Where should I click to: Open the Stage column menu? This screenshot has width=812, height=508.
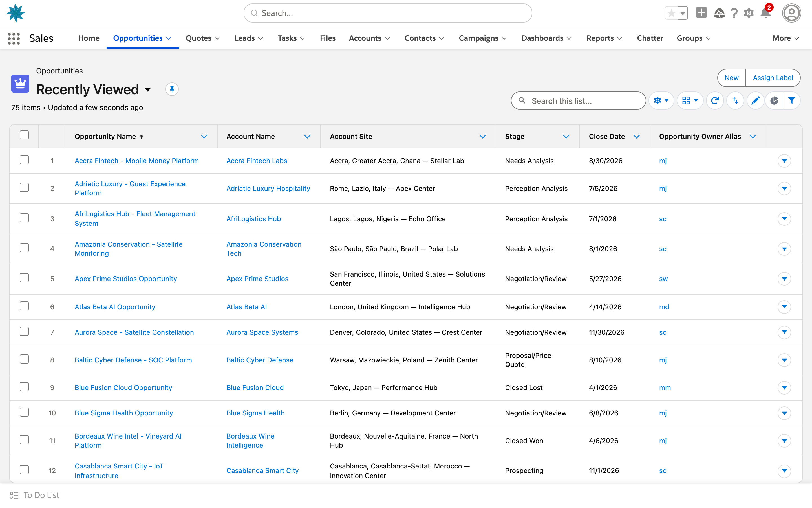(x=566, y=136)
